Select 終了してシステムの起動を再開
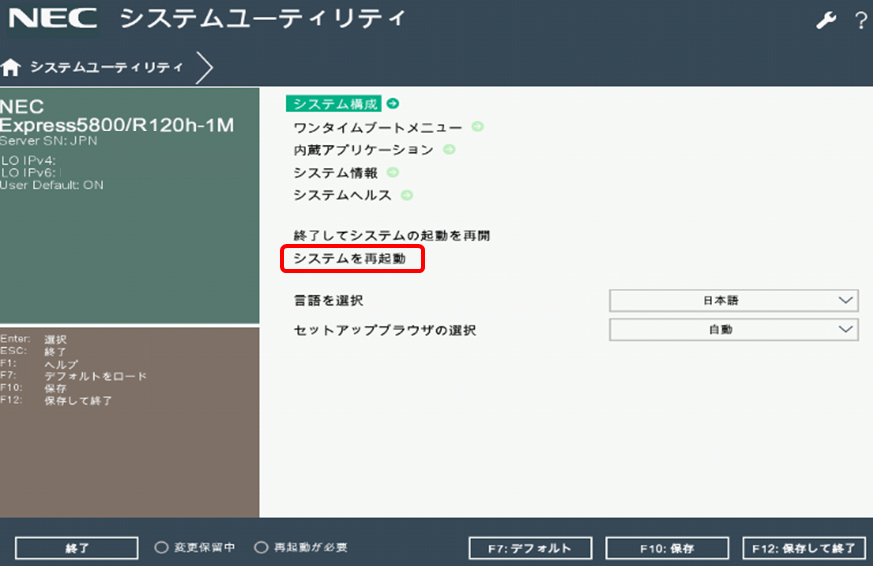 coord(391,235)
